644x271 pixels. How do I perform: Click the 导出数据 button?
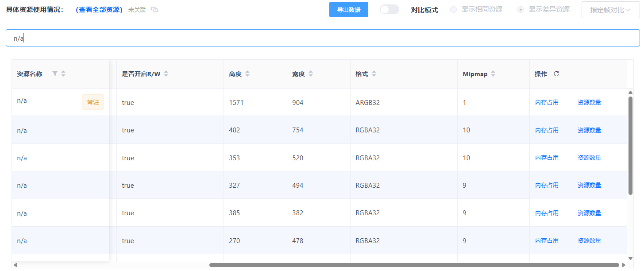tap(349, 10)
